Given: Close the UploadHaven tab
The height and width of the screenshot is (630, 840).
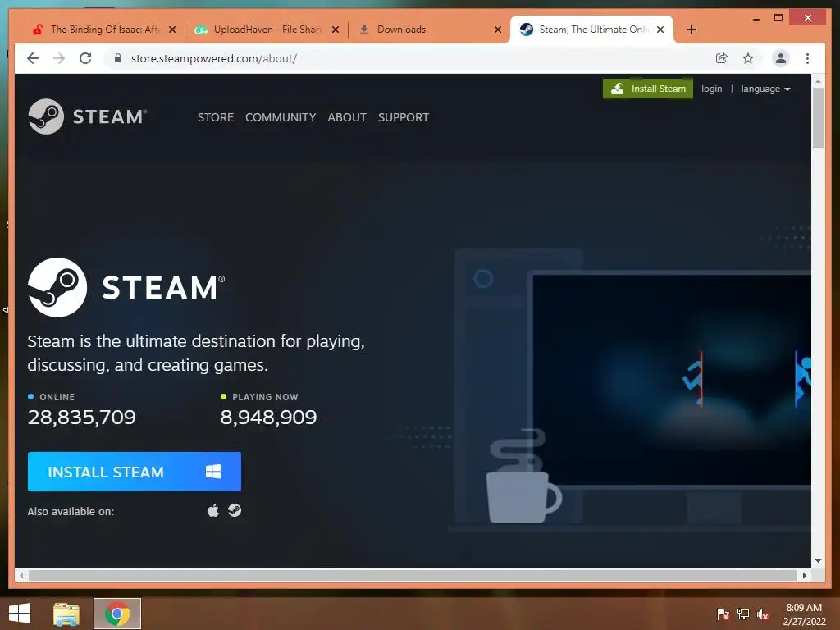Looking at the screenshot, I should pos(336,30).
